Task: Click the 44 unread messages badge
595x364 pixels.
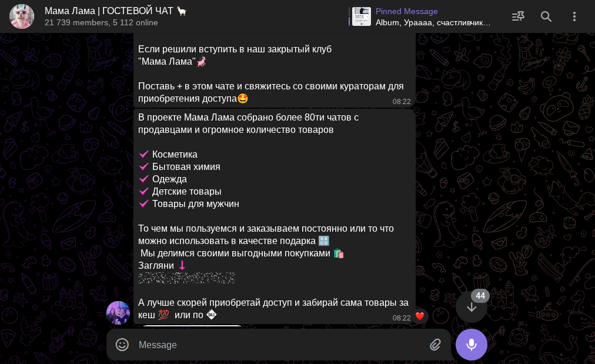Action: click(480, 296)
